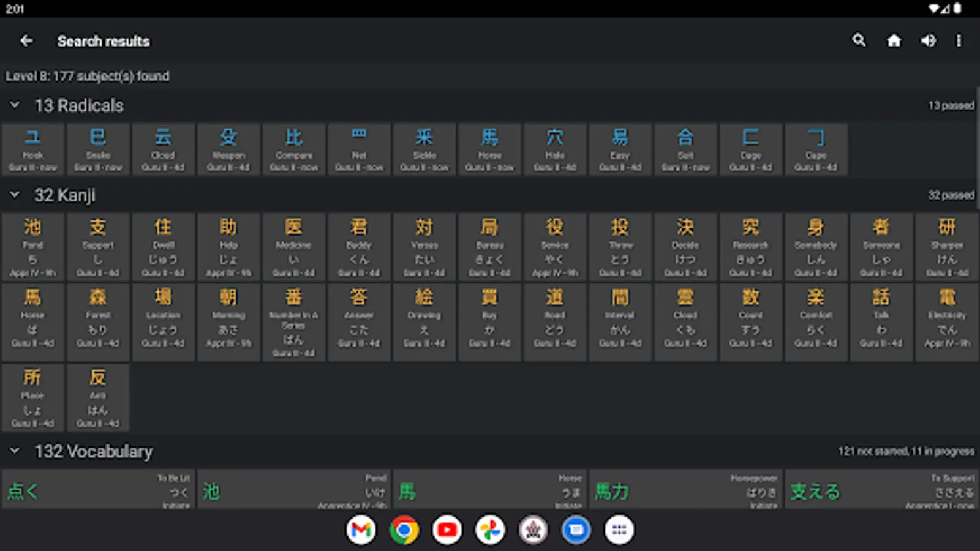980x551 pixels.
Task: Open the Place kanji tile
Action: point(33,397)
